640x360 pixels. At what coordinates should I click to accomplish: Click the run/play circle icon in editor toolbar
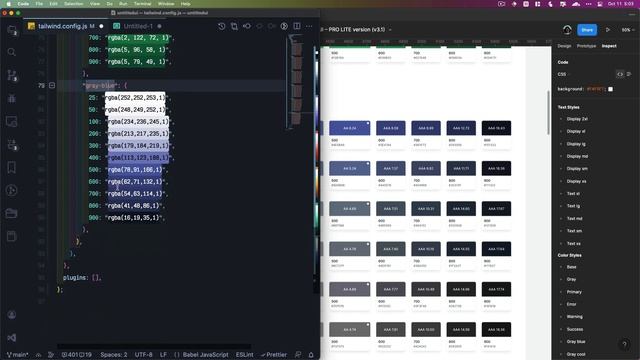(x=284, y=26)
